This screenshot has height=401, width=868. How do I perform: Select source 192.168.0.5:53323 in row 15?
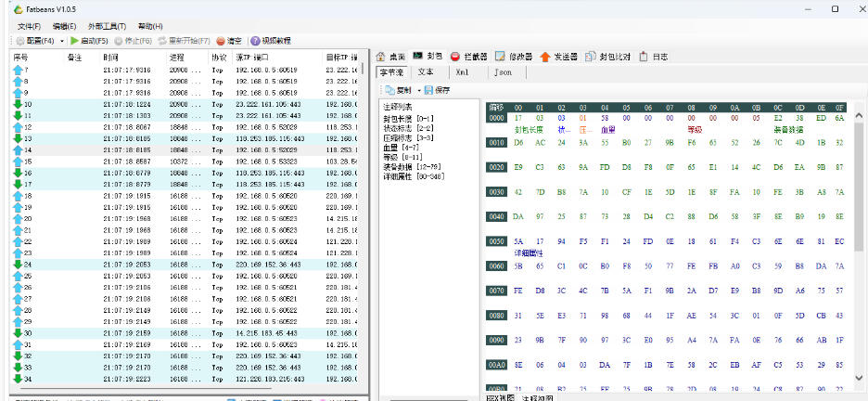click(266, 162)
